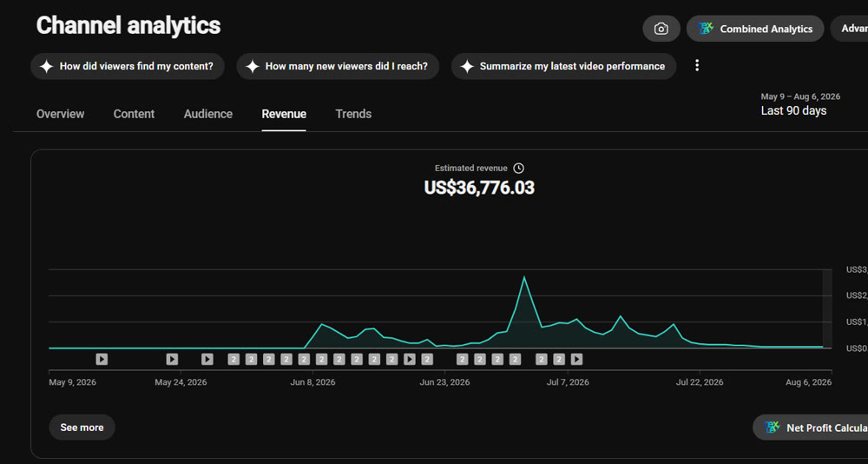Image resolution: width=868 pixels, height=464 pixels.
Task: Open the first video publish marker on timeline
Action: click(x=102, y=359)
